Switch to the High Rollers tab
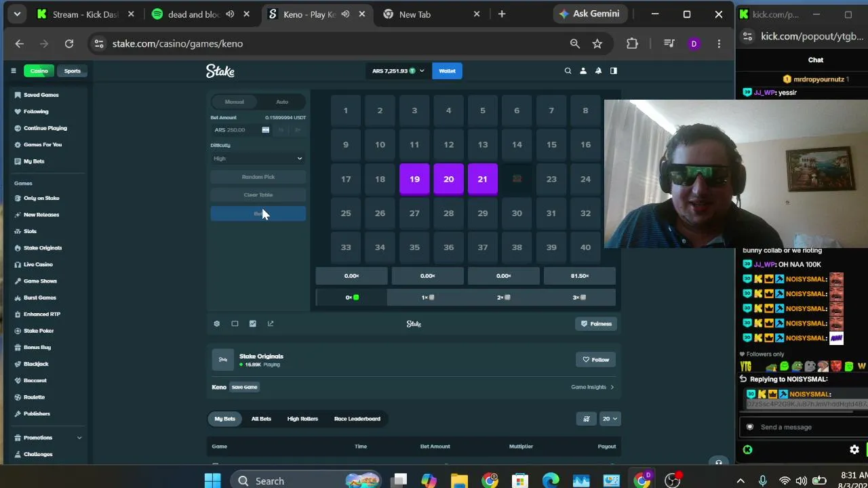 point(302,419)
